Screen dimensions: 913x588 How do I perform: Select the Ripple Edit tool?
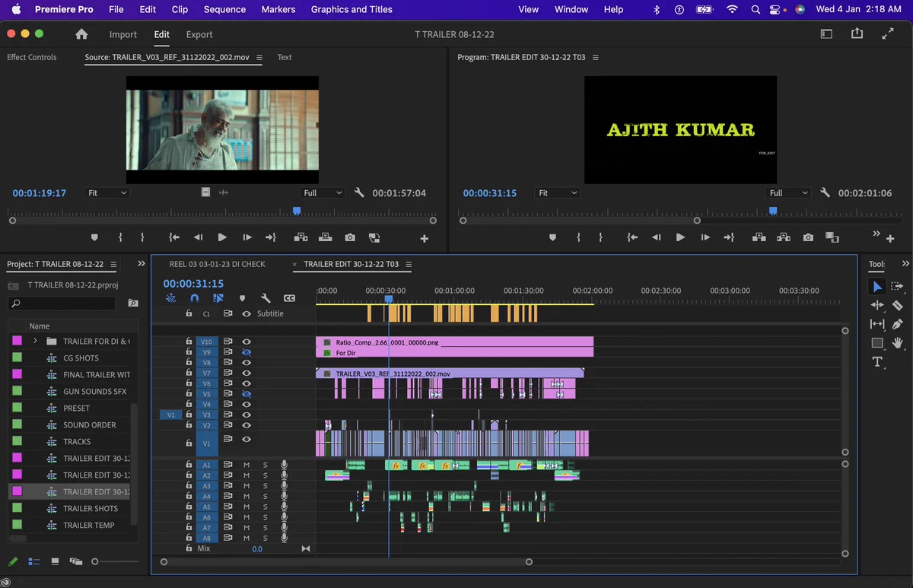pos(877,305)
